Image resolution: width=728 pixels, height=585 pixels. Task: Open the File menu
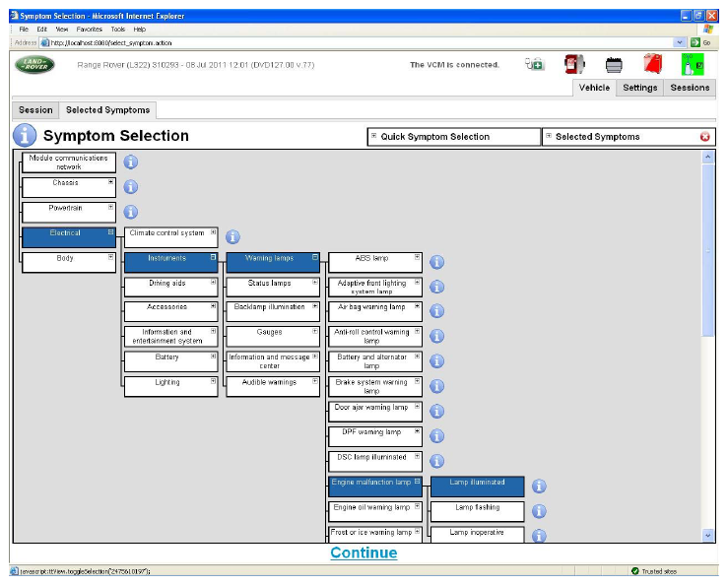tap(24, 30)
